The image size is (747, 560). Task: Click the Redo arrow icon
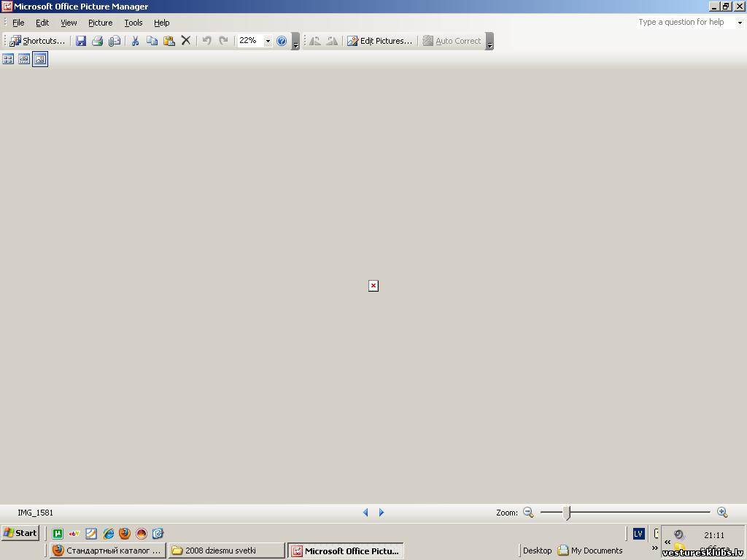coord(223,41)
